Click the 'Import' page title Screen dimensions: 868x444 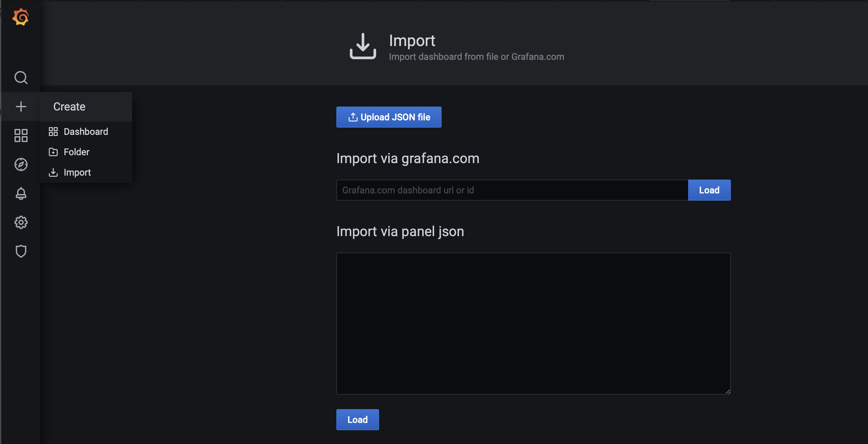pyautogui.click(x=412, y=41)
